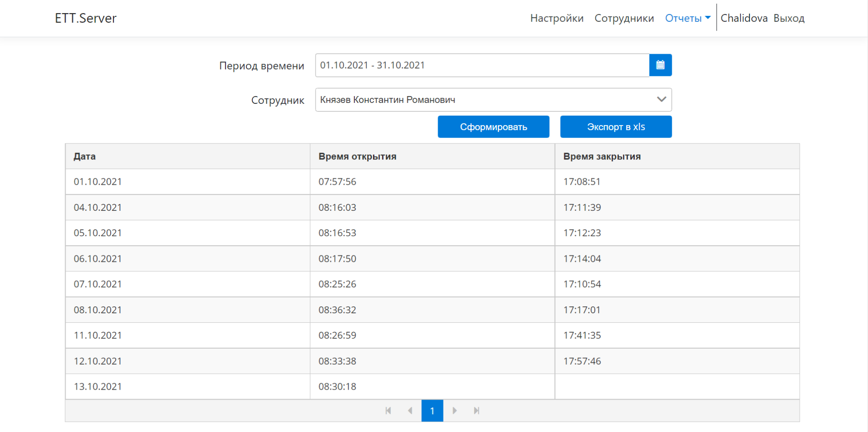This screenshot has height=432, width=868.
Task: Open Настройки in the navigation bar
Action: [557, 18]
